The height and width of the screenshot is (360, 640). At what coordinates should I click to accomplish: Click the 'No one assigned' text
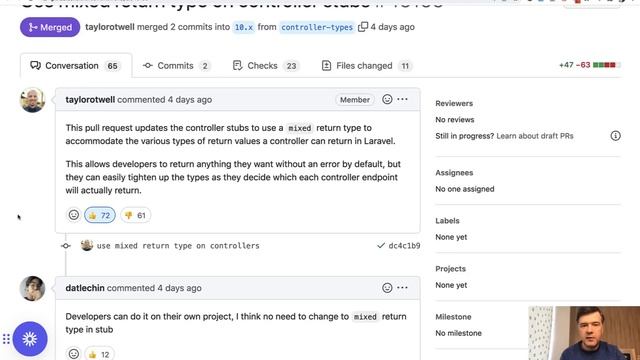click(x=464, y=189)
